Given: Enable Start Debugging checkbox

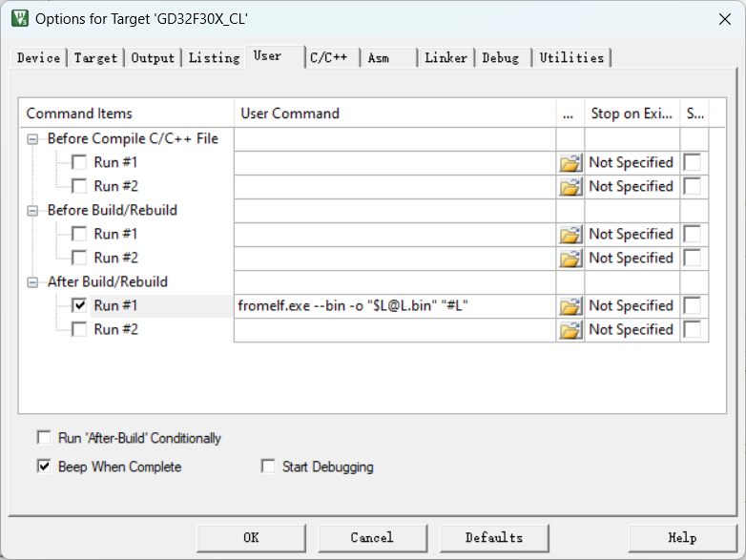Looking at the screenshot, I should pos(268,467).
